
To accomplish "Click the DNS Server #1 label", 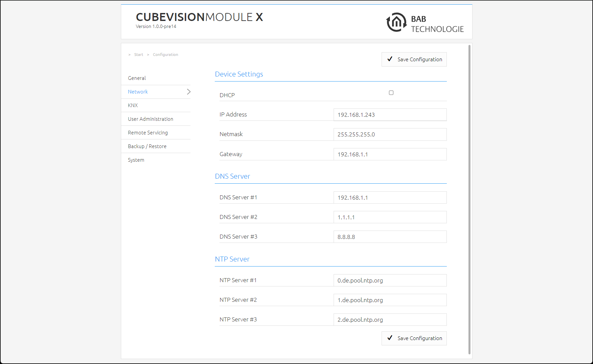I will pos(238,197).
